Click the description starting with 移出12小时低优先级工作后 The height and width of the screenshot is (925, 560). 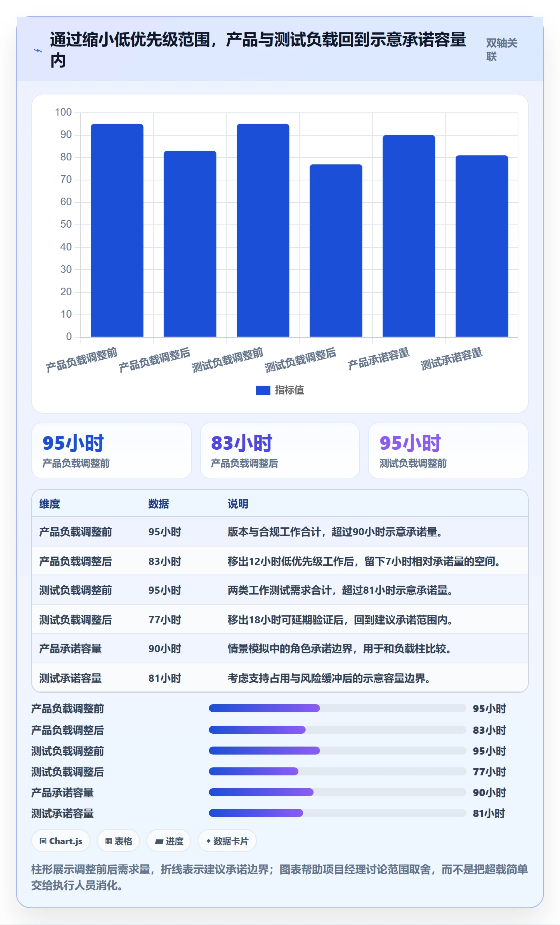click(x=364, y=561)
